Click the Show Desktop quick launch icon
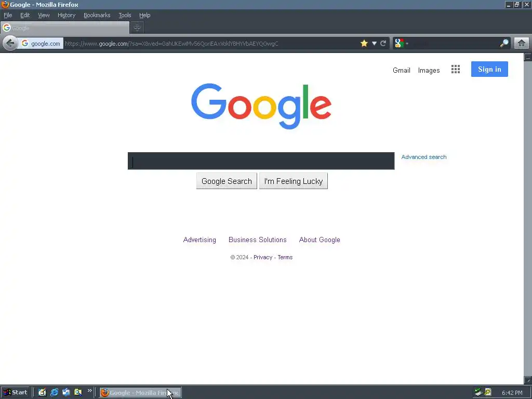 coord(42,393)
